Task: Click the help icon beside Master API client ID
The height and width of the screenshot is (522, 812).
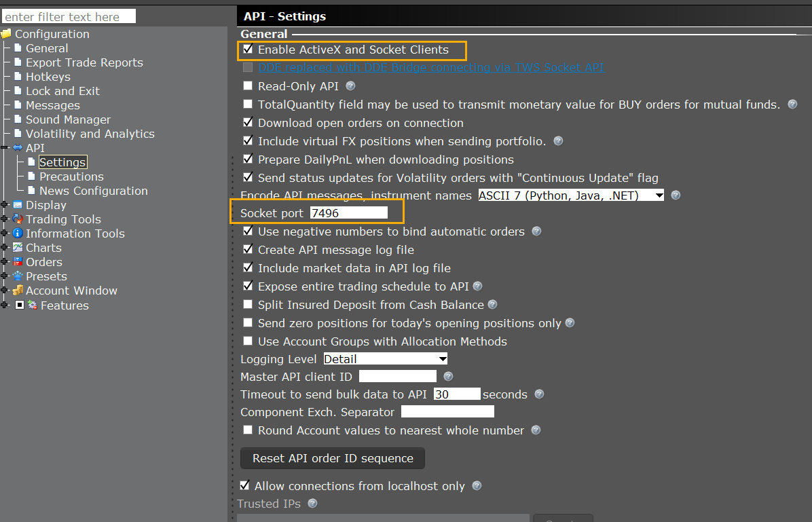Action: click(448, 377)
